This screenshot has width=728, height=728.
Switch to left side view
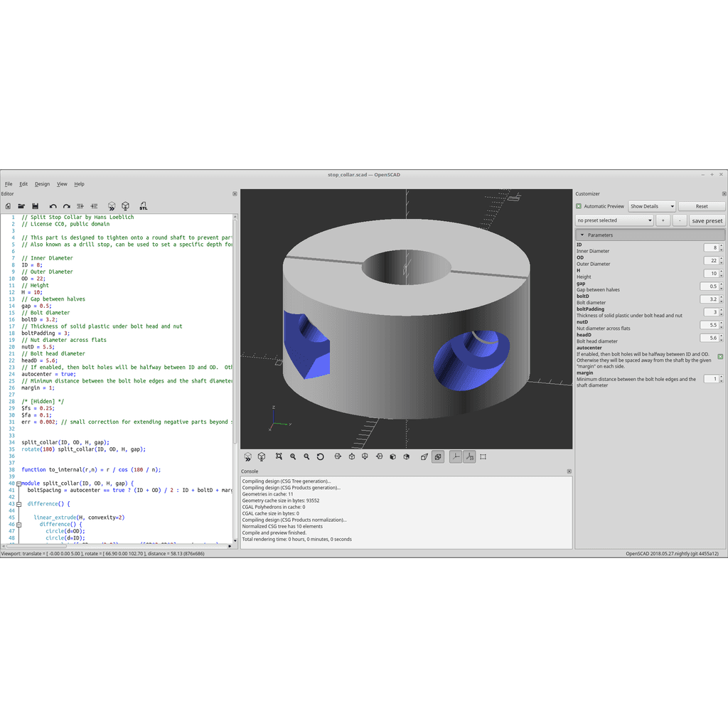pos(380,457)
